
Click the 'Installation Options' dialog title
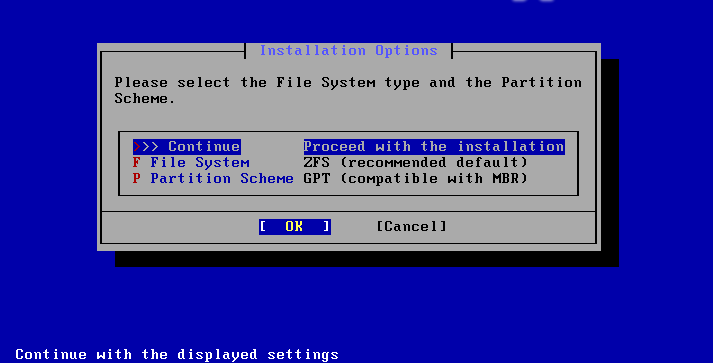point(348,50)
